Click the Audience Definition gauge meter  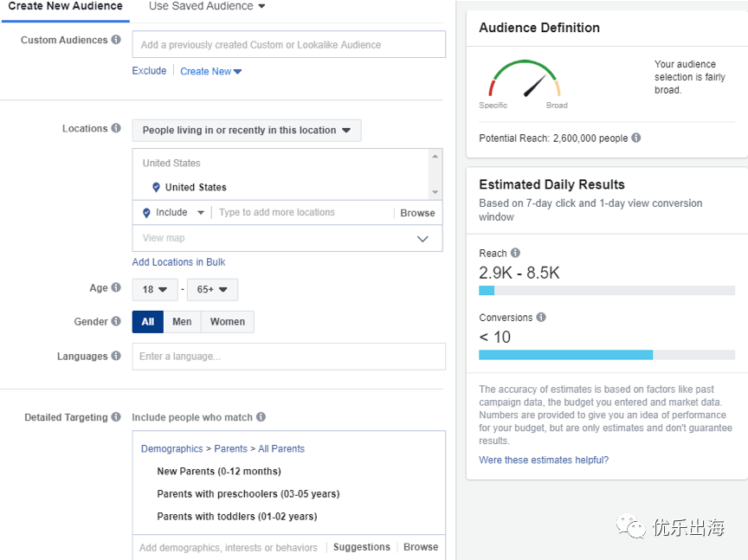click(525, 81)
